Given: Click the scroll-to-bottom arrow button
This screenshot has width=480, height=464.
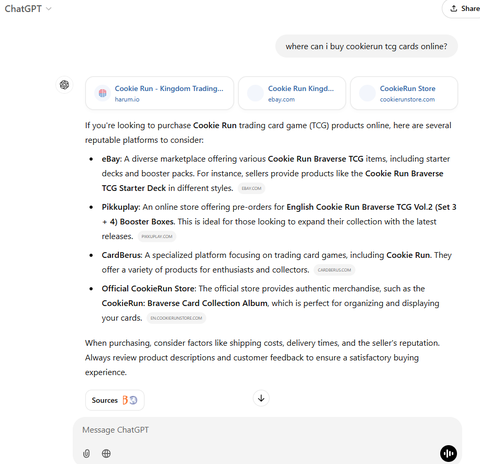Looking at the screenshot, I should [x=261, y=398].
